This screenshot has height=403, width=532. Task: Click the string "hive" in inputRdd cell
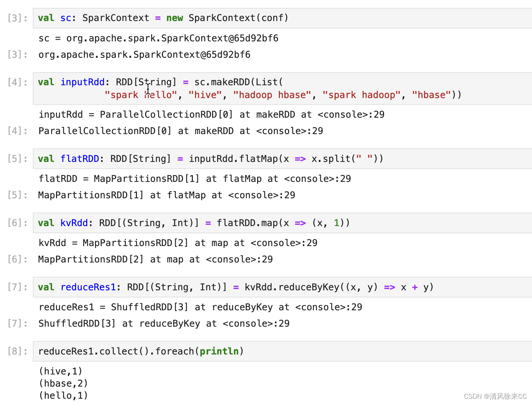205,95
